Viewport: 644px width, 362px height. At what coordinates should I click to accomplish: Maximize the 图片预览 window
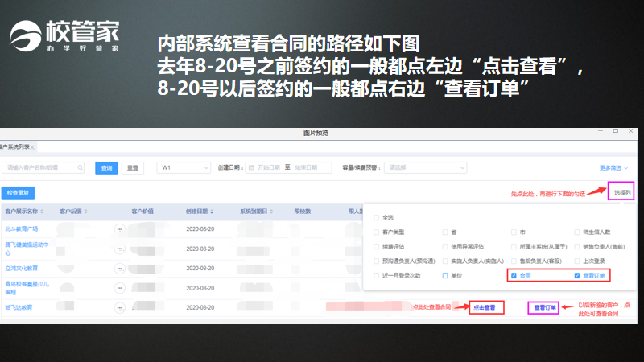pos(616,131)
